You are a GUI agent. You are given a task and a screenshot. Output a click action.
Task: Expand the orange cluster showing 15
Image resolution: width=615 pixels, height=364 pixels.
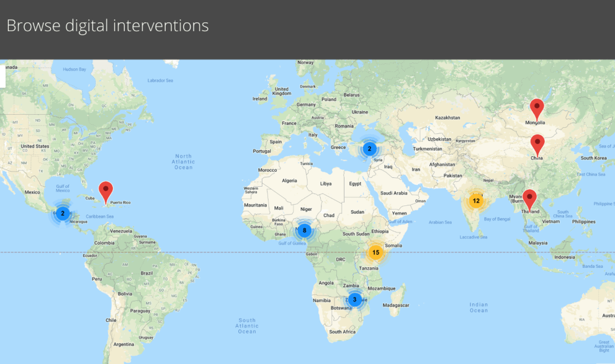(x=376, y=253)
